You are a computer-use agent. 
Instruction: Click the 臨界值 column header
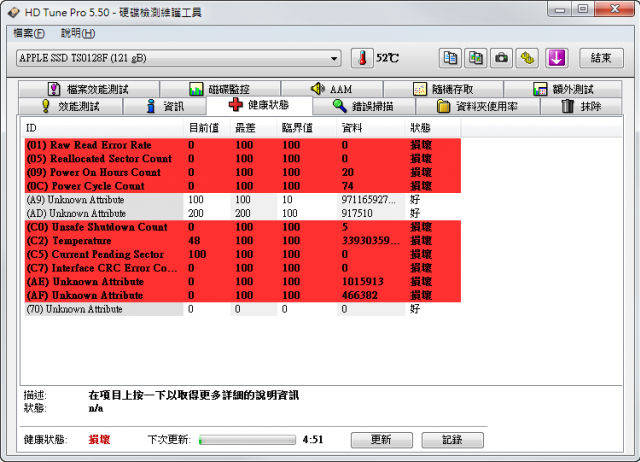coord(306,128)
